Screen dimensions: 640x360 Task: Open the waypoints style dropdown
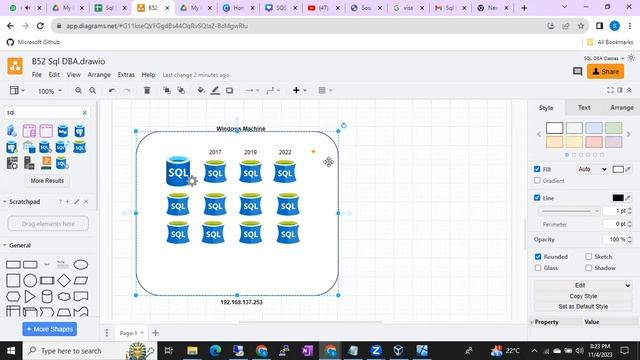[x=273, y=91]
